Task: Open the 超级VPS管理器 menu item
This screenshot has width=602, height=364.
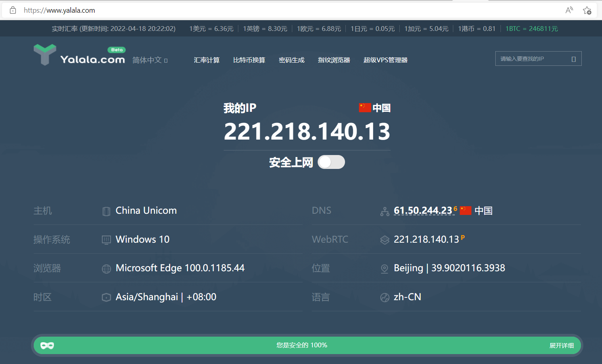Action: click(x=385, y=60)
